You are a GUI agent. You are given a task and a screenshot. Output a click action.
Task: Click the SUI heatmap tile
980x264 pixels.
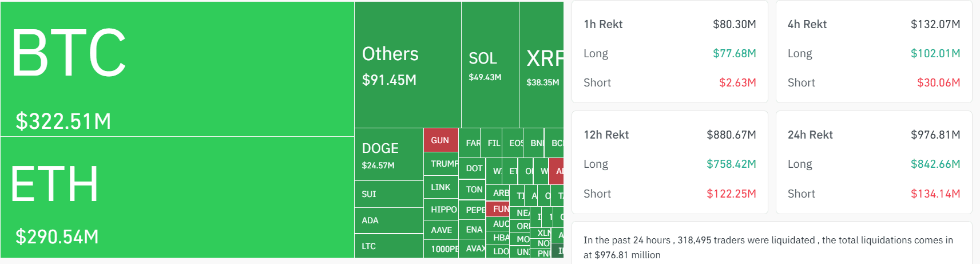389,194
